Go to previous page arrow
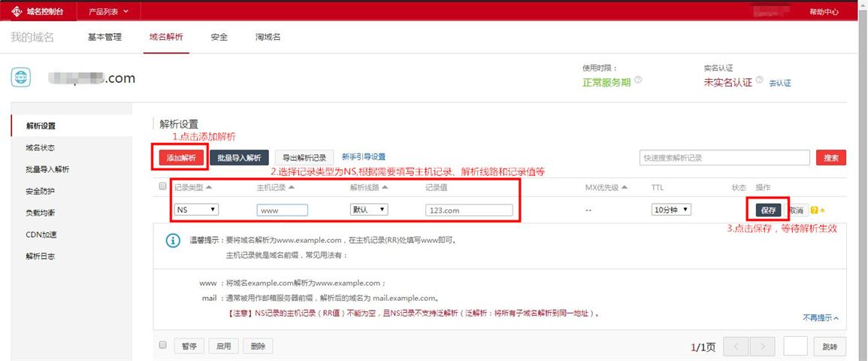Screen dimensions: 868x361 tap(736, 346)
